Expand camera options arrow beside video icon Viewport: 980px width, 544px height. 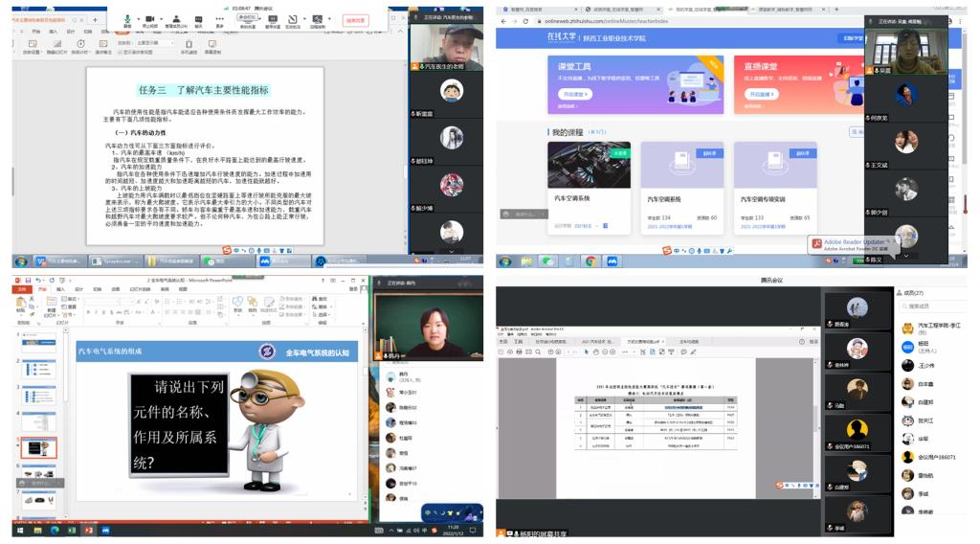[162, 17]
